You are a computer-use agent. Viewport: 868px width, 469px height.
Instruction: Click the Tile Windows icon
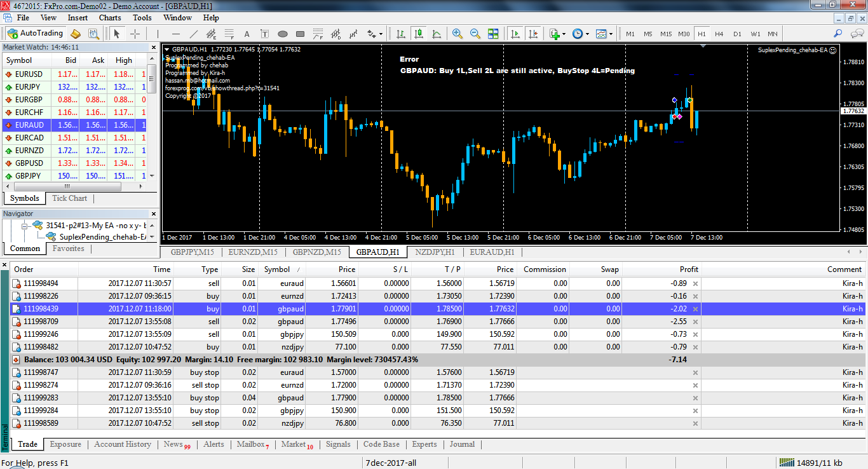point(493,34)
